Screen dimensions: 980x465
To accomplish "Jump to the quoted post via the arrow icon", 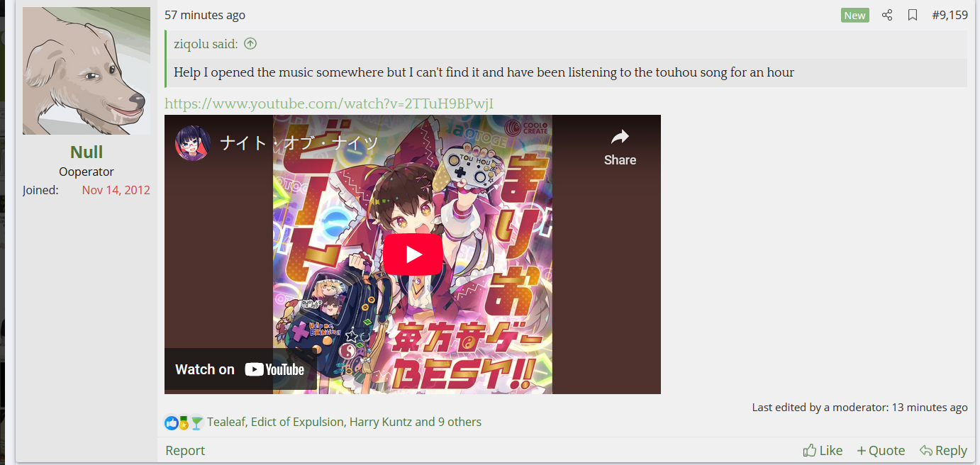I will [250, 44].
